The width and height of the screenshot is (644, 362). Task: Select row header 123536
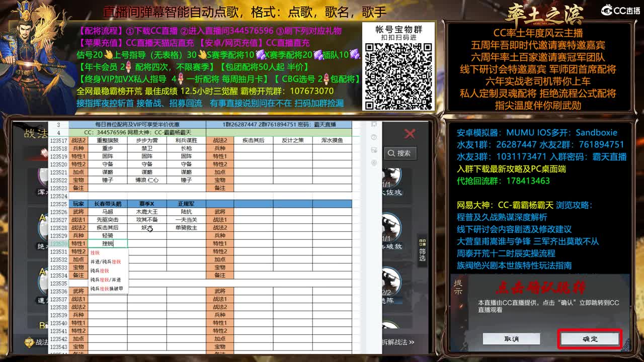(58, 292)
